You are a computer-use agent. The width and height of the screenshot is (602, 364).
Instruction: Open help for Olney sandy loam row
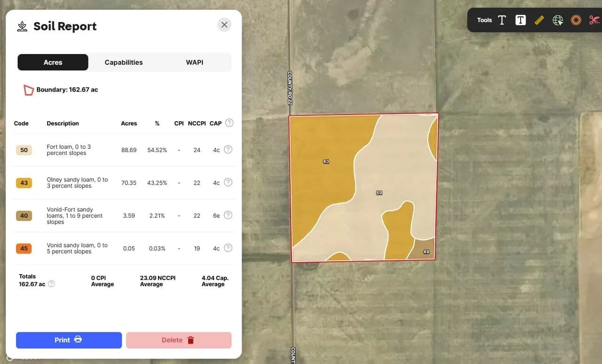tap(228, 182)
